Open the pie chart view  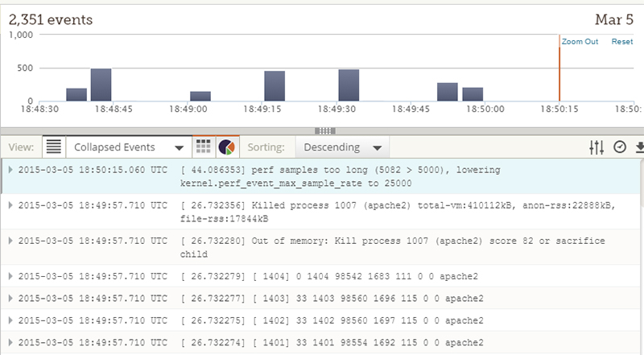226,147
